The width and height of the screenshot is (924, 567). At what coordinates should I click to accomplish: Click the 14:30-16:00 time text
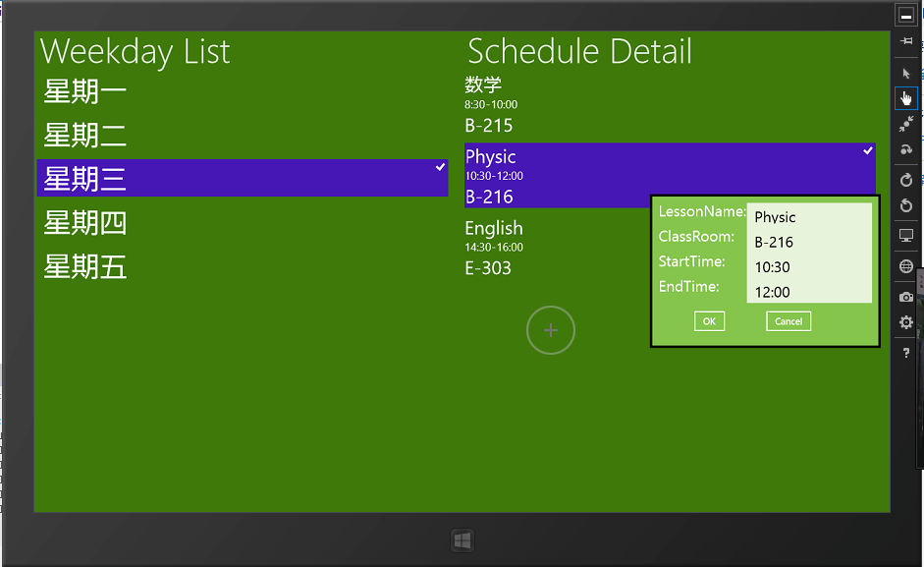tap(494, 247)
